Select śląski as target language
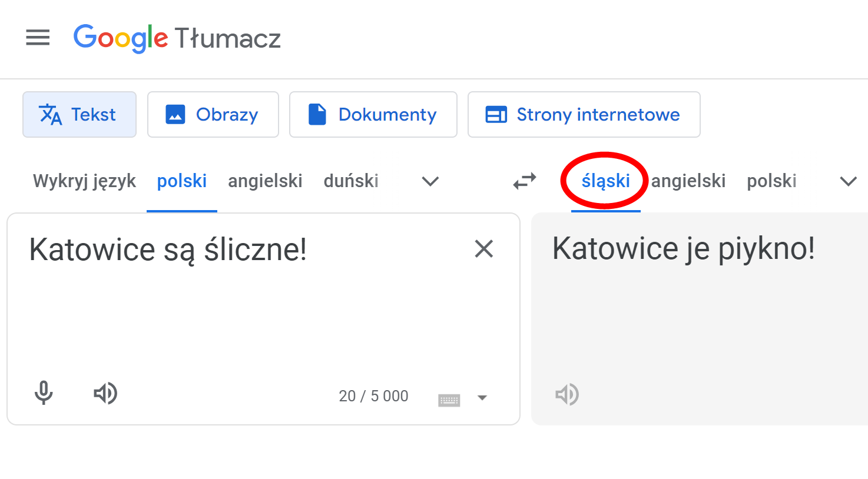The width and height of the screenshot is (868, 479). point(606,181)
